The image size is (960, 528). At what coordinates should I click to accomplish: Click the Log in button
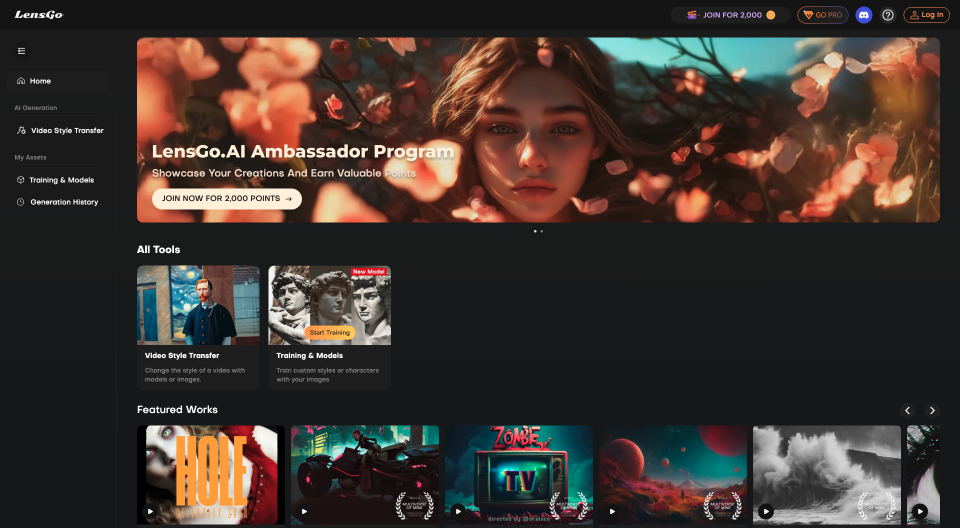coord(926,15)
